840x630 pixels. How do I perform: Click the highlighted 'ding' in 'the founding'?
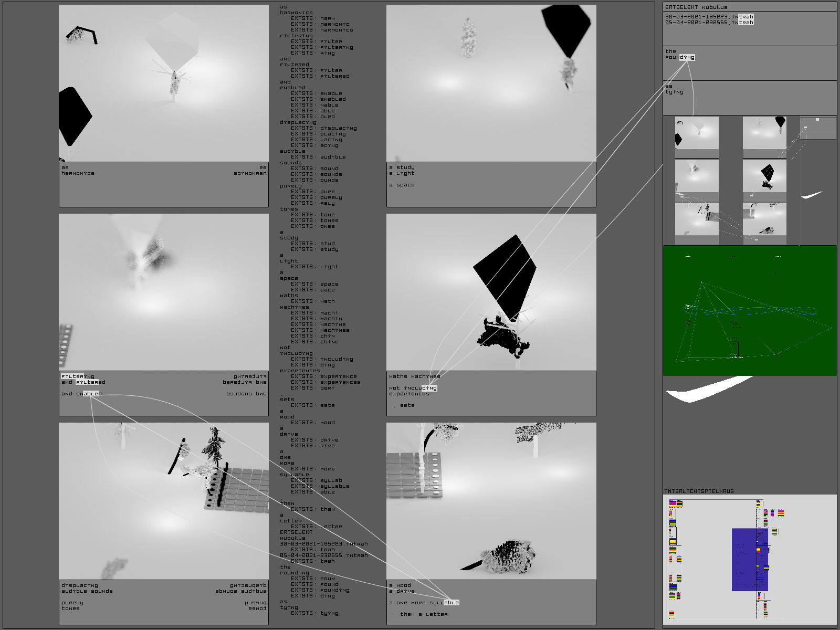pos(687,57)
